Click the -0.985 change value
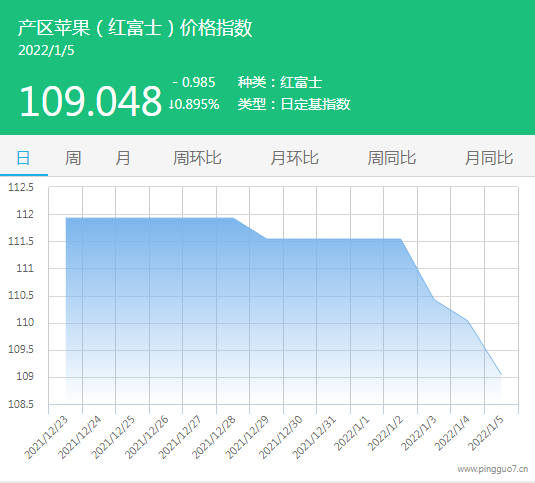The height and width of the screenshot is (483, 535). (x=194, y=83)
